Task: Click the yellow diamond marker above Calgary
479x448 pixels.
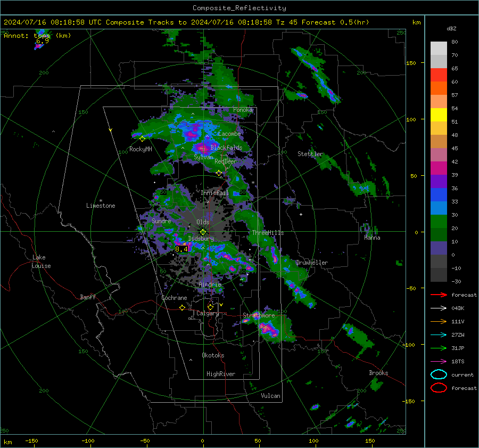Action: click(x=210, y=307)
